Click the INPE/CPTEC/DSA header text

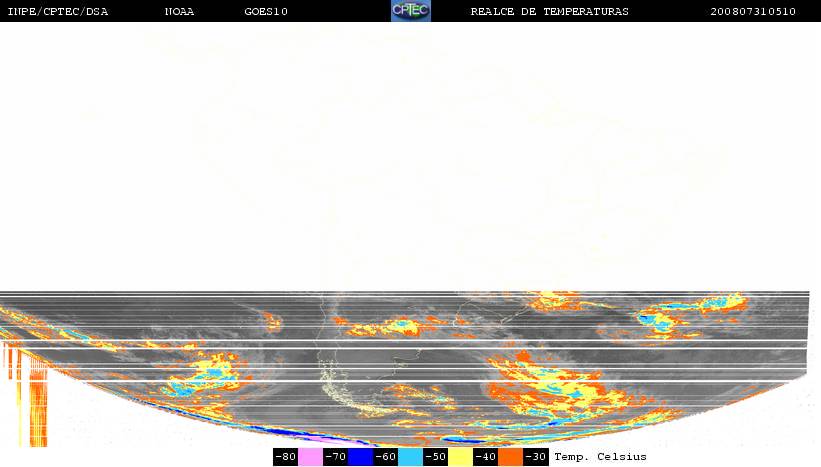point(58,12)
